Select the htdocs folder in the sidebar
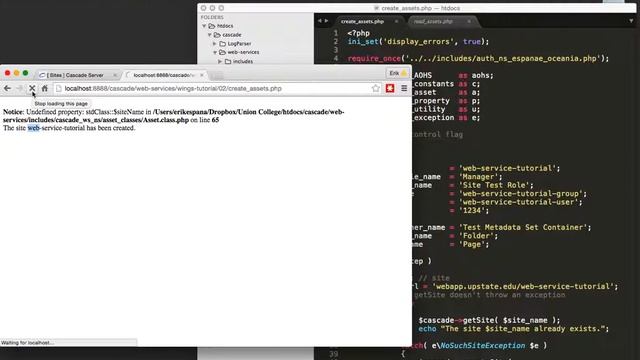 [x=225, y=26]
